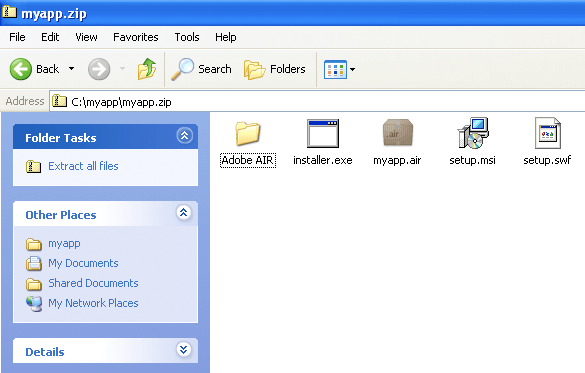Open the Shared Documents link
This screenshot has width=585, height=373.
tap(93, 283)
